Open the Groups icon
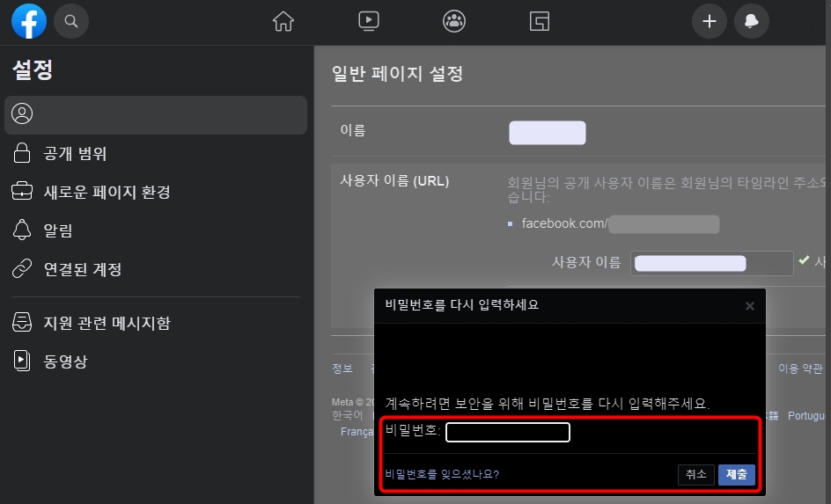831x504 pixels. point(454,21)
